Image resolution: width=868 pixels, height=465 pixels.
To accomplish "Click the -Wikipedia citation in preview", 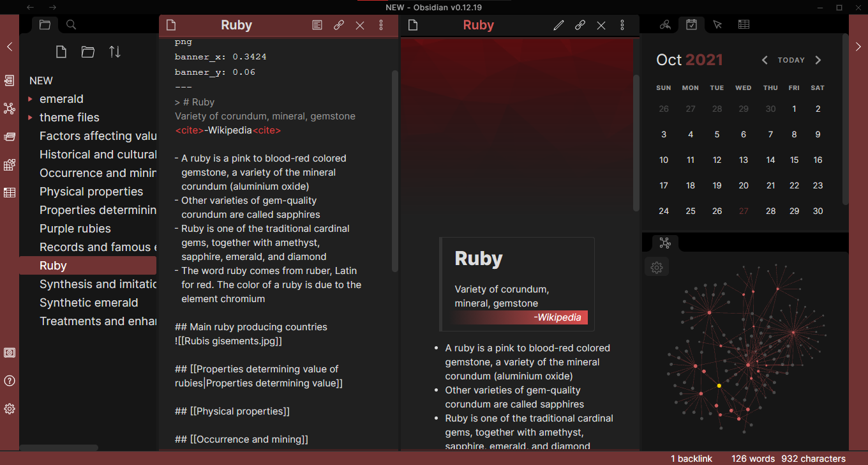I will click(x=557, y=317).
